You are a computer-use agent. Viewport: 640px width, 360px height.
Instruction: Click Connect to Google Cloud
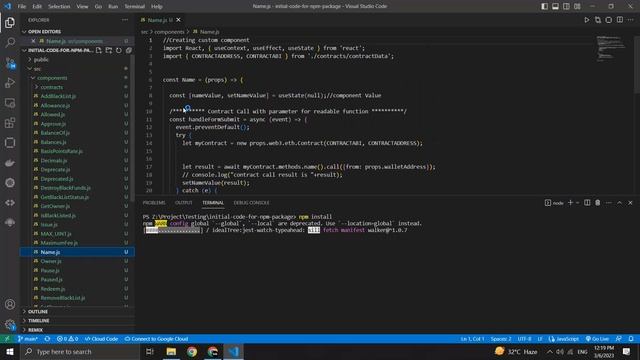coord(156,339)
